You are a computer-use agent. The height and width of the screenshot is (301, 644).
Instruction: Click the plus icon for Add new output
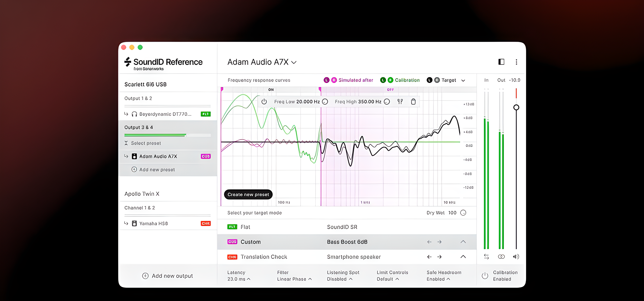145,276
